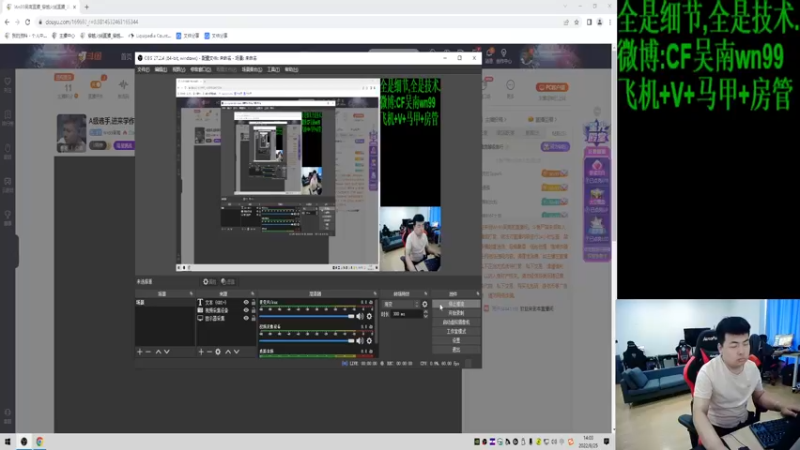This screenshot has width=800, height=450.
Task: Move source down in Sources list
Action: [x=236, y=352]
